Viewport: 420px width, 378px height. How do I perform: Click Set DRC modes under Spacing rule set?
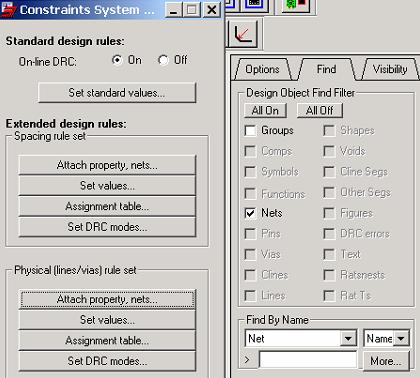(x=107, y=227)
